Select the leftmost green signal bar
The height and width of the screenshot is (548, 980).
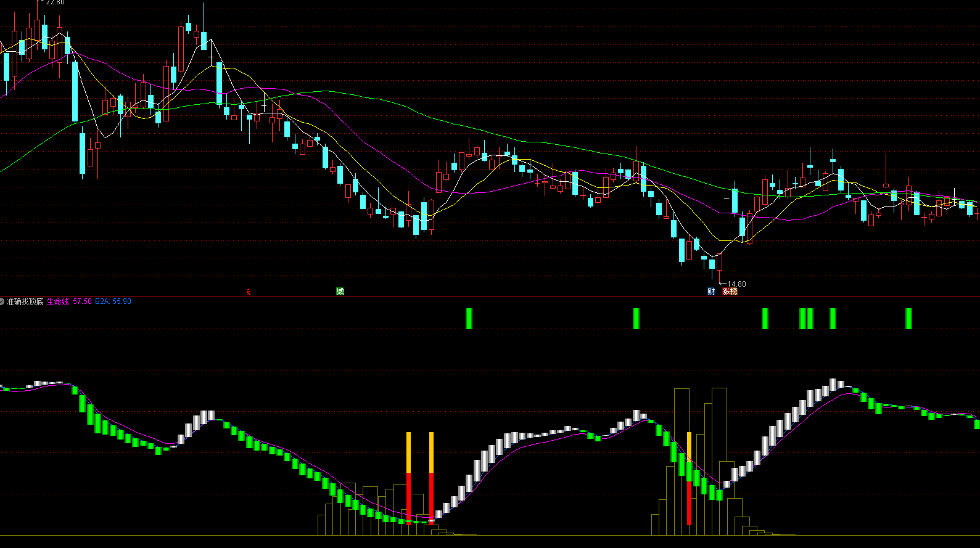pyautogui.click(x=469, y=319)
